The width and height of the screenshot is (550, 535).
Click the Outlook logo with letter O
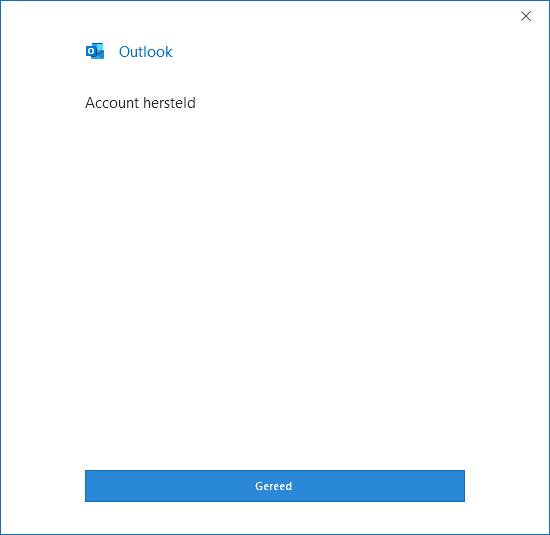tap(95, 51)
